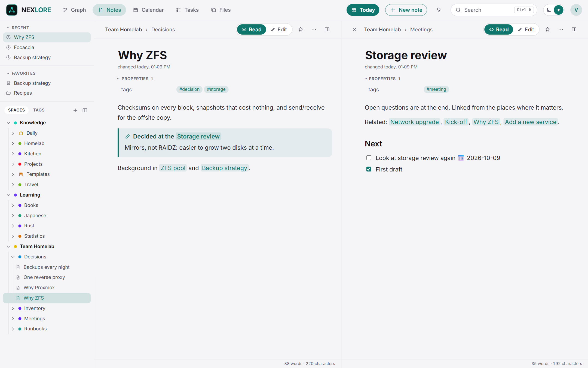Click the NEXLORE logo icon
Viewport: 588px width, 368px height.
pyautogui.click(x=12, y=10)
